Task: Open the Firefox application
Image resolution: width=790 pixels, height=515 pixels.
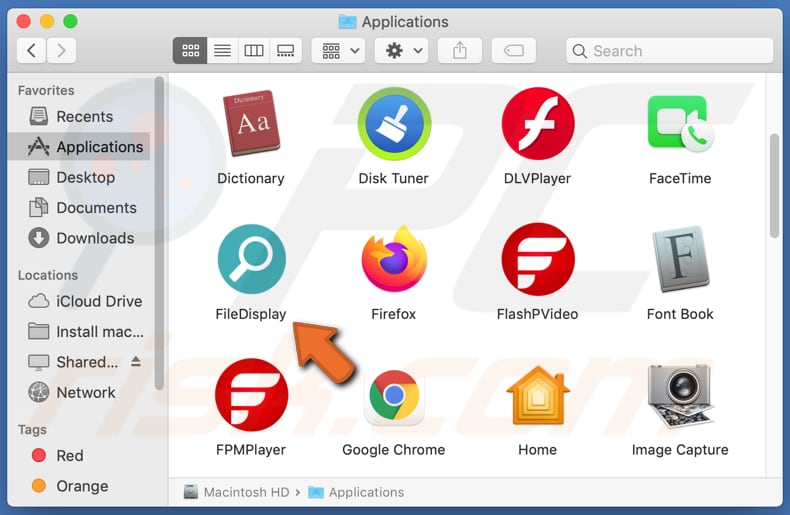Action: coord(393,260)
